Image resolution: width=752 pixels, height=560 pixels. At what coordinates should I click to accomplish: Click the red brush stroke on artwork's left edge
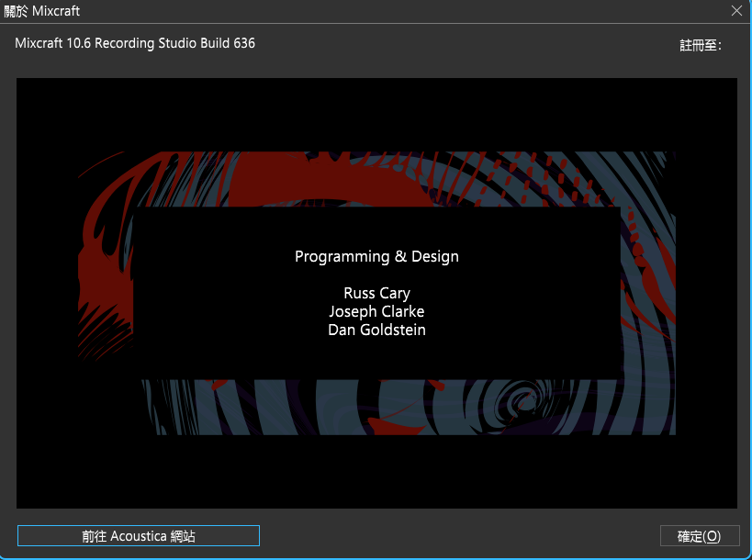[x=103, y=275]
